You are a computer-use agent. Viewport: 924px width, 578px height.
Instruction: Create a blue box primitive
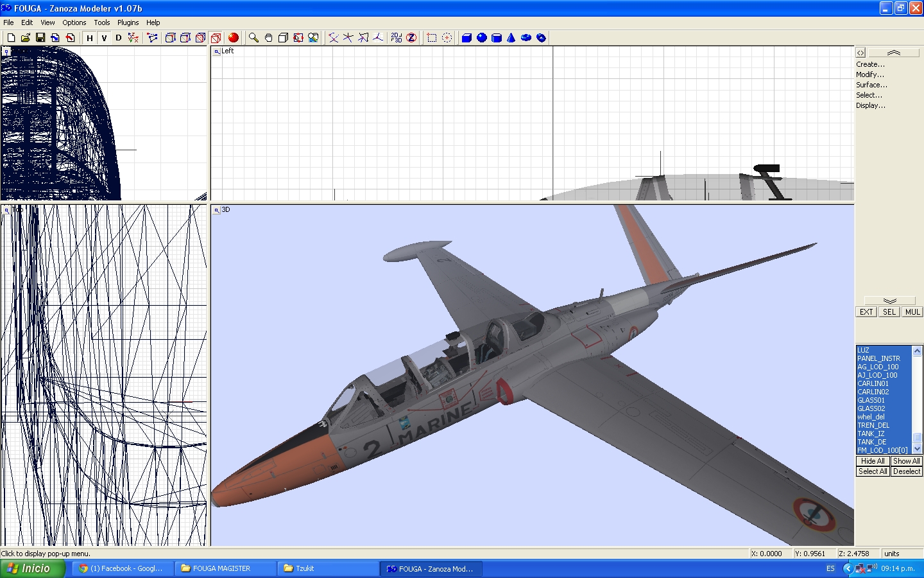click(x=466, y=38)
